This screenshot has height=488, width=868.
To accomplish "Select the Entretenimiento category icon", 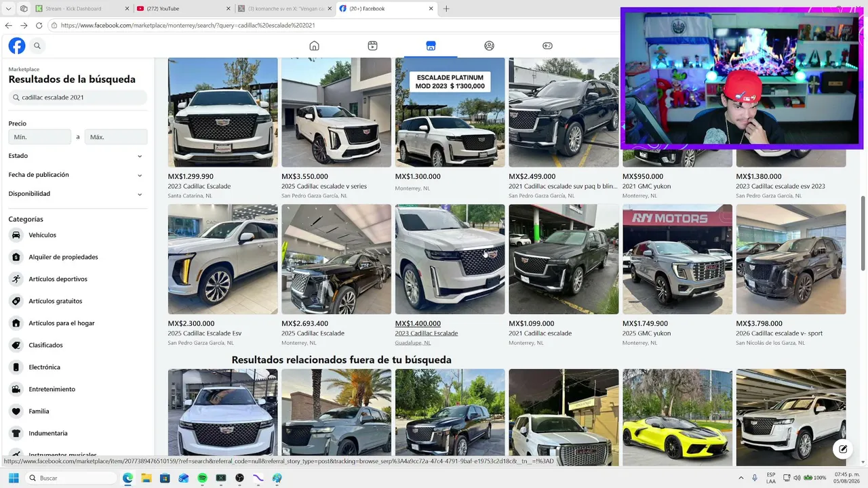I will pyautogui.click(x=16, y=389).
